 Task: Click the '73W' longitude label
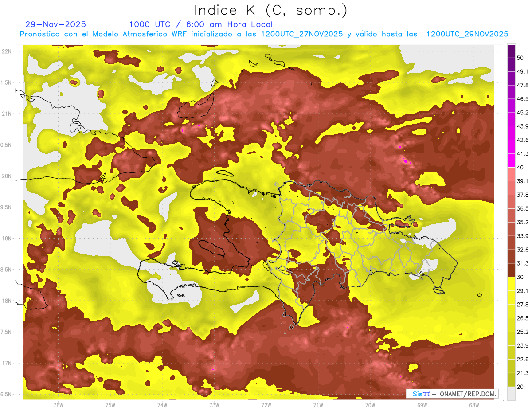[x=214, y=405]
